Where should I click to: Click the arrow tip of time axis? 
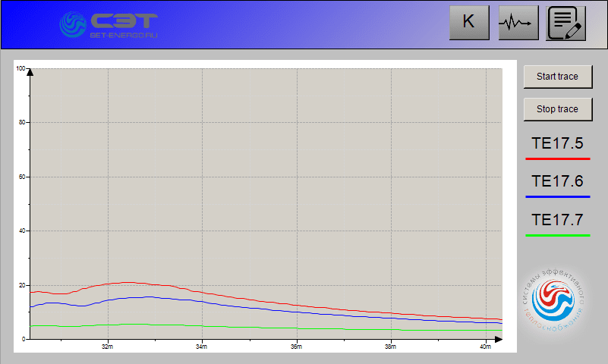pyautogui.click(x=499, y=339)
